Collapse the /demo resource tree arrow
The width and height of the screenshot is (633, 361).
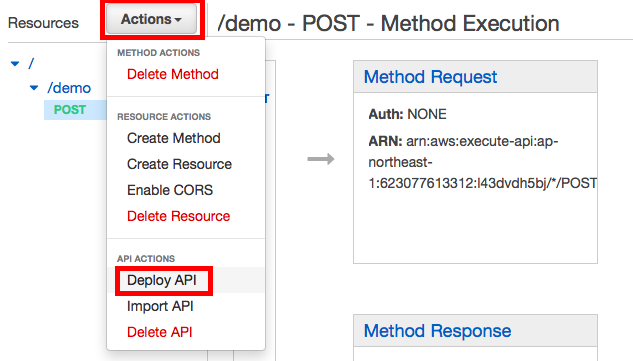point(34,88)
